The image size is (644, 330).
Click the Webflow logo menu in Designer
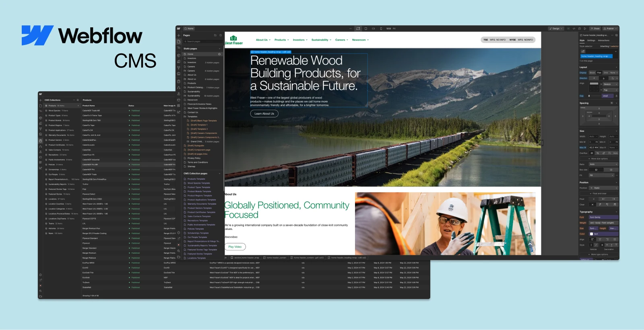pyautogui.click(x=179, y=29)
